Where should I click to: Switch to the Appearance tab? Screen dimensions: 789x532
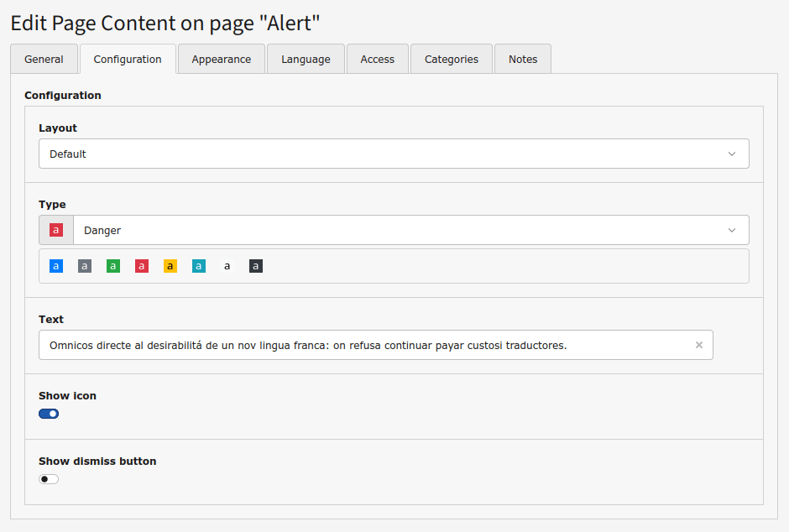coord(221,60)
